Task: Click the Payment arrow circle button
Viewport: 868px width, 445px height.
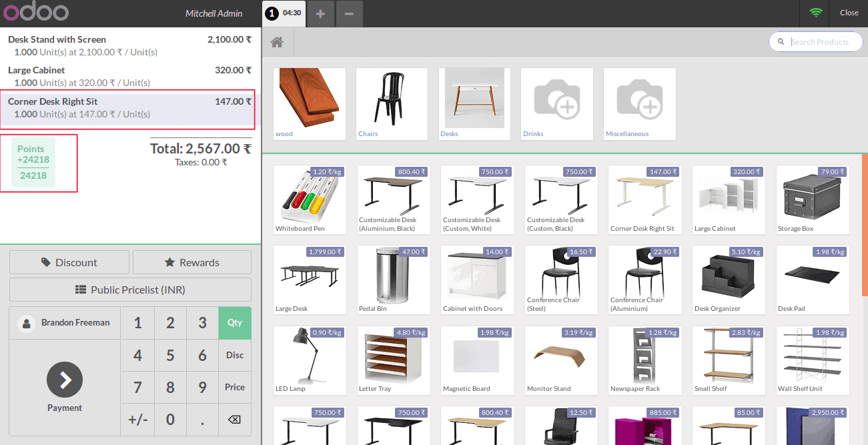Action: (x=65, y=380)
